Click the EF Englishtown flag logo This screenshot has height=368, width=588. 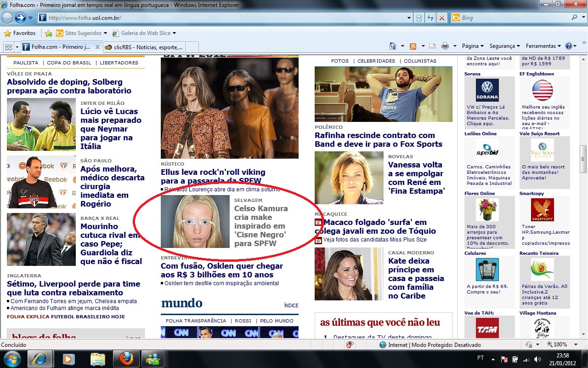543,90
